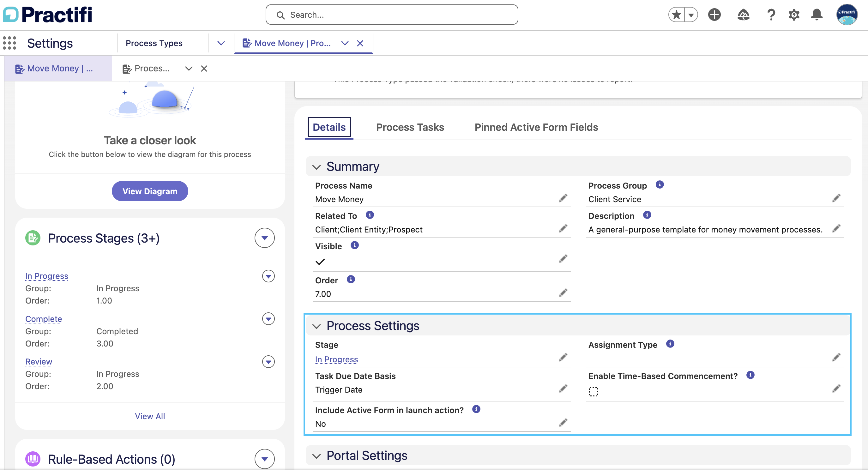The width and height of the screenshot is (868, 470).
Task: Click the Process Stages green icon
Action: [33, 238]
